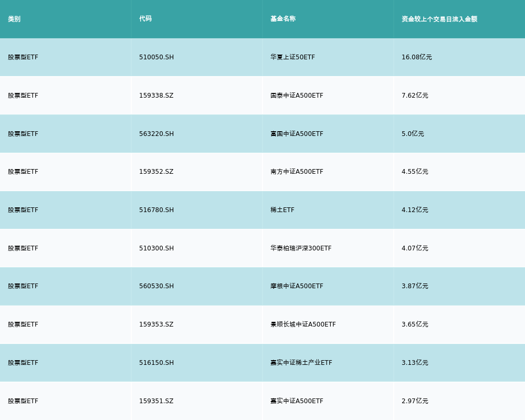Click 股票型ETF in the 159353.SZ row
The height and width of the screenshot is (420, 525).
[x=23, y=324]
